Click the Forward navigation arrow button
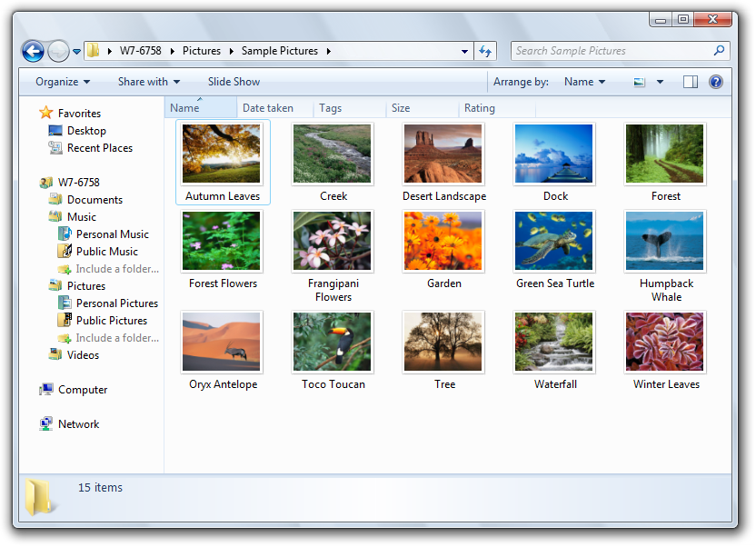 pos(59,51)
